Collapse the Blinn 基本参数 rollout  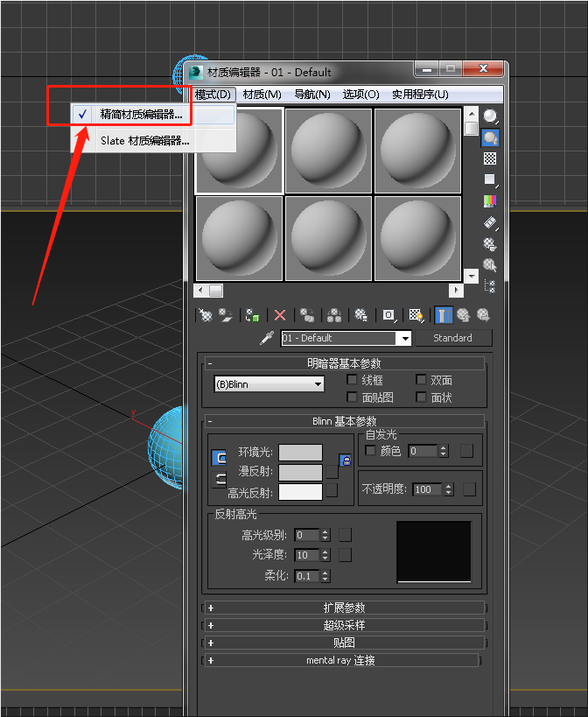[345, 421]
